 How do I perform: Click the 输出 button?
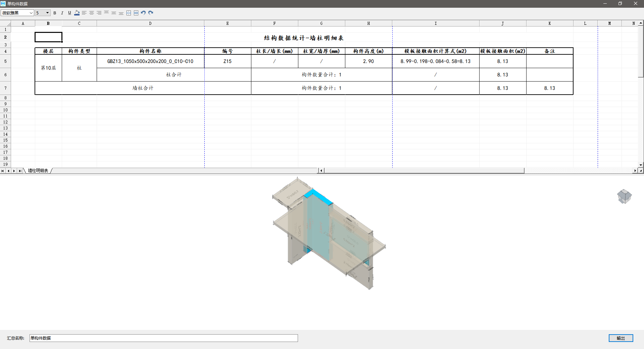[621, 338]
